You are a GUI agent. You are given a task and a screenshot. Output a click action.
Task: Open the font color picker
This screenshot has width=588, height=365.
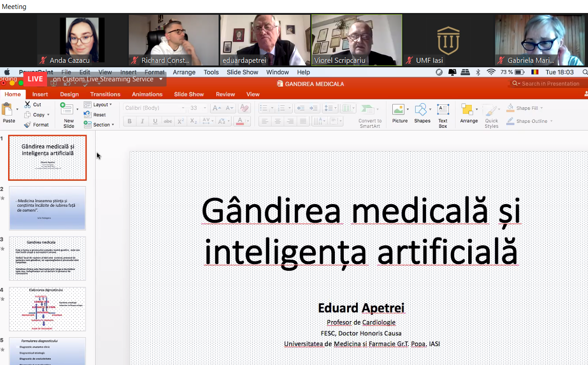(x=247, y=121)
